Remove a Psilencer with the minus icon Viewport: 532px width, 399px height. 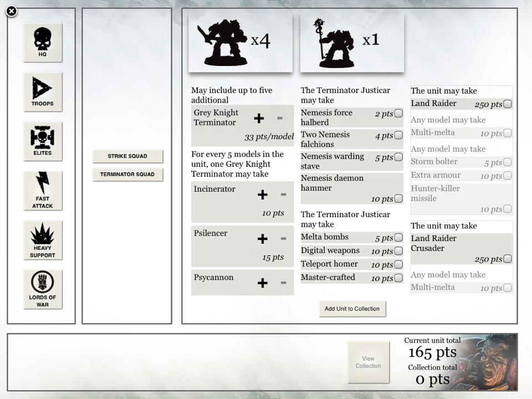[284, 239]
